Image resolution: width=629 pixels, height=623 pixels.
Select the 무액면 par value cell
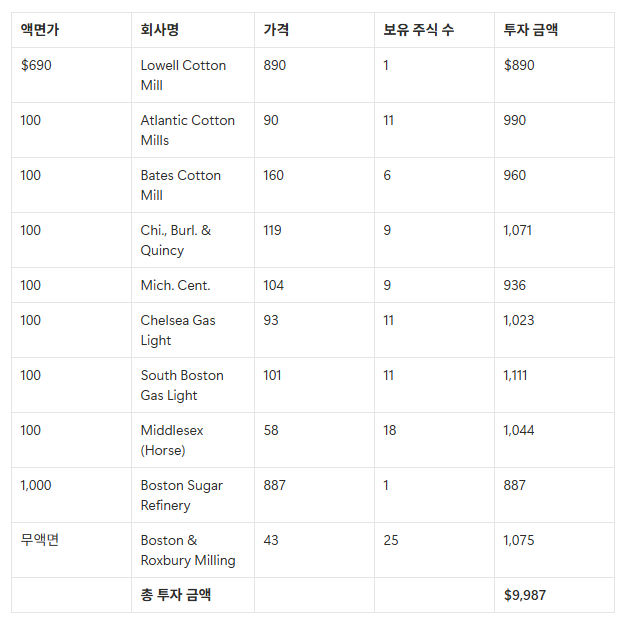click(x=41, y=540)
